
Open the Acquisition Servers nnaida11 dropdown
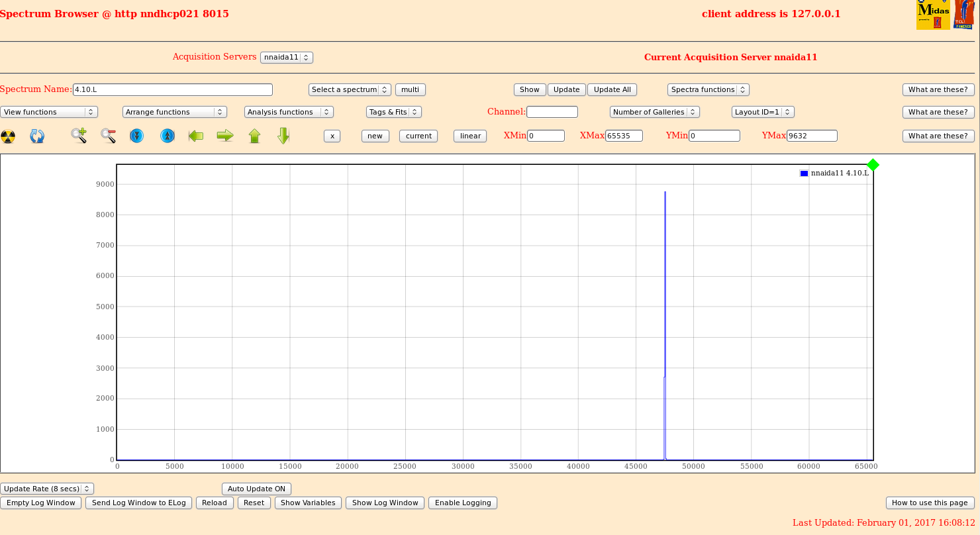pyautogui.click(x=286, y=58)
